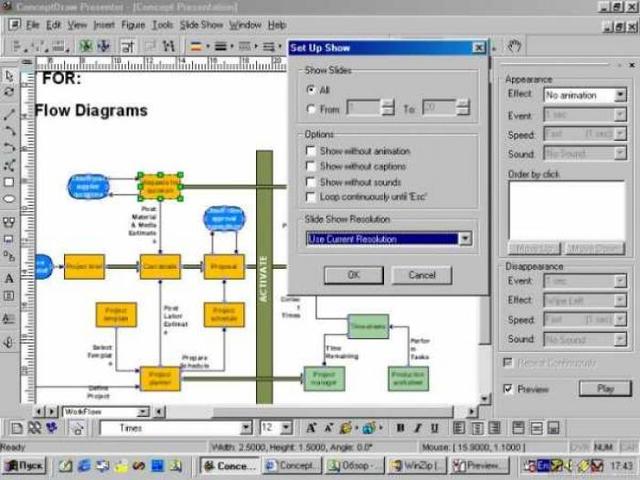
Task: Select the rectangle shape tool
Action: tap(9, 182)
